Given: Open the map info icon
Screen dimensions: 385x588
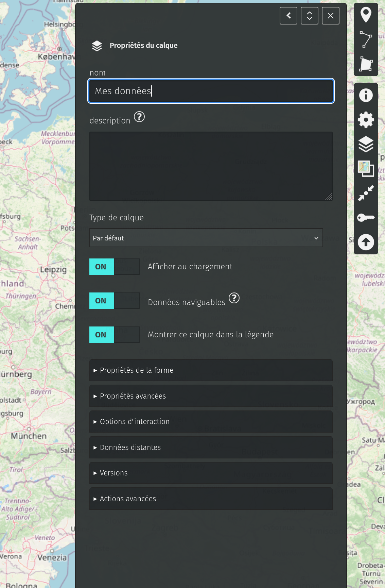Looking at the screenshot, I should point(366,95).
